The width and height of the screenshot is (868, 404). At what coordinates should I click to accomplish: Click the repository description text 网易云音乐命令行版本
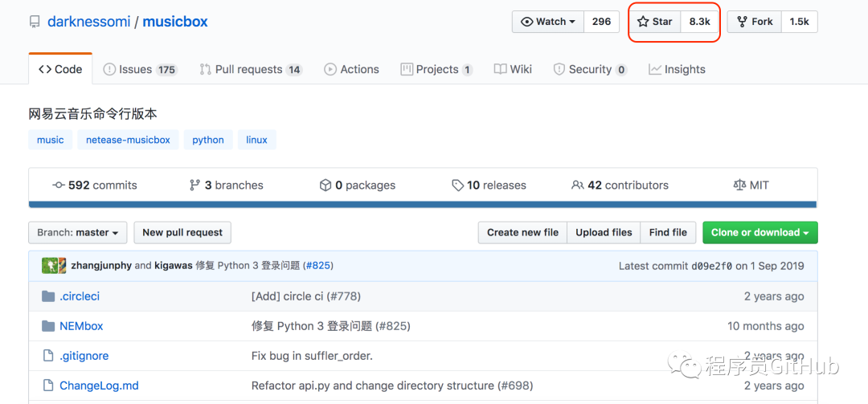pyautogui.click(x=93, y=114)
